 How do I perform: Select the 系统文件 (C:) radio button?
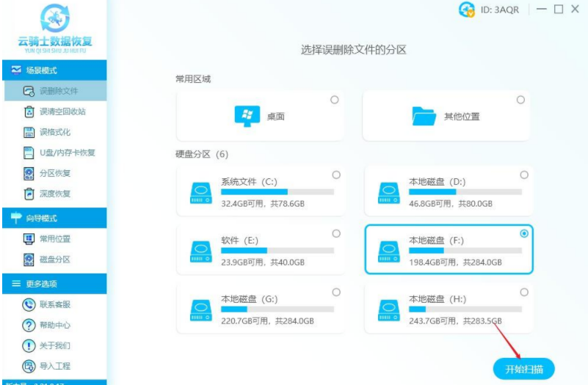(x=336, y=175)
